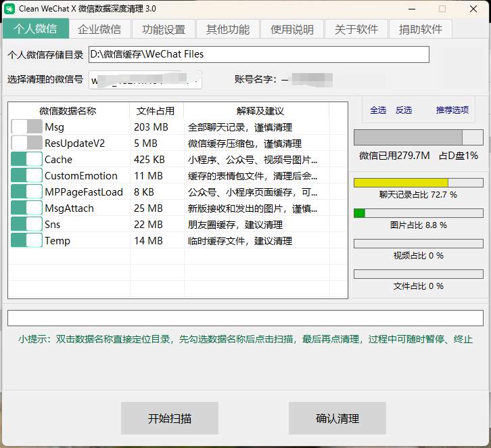Click the 全部聊天记录，谨慎清理 description
Viewport: 491px width, 448px height.
point(240,127)
